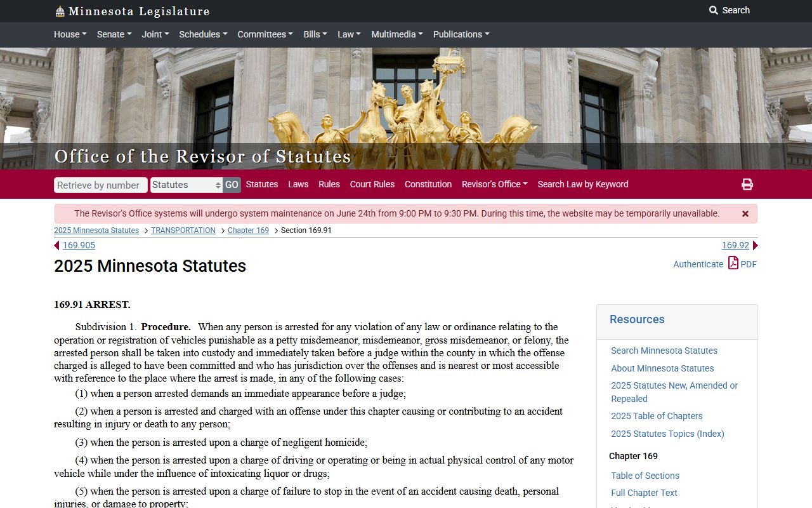Click the previous section arrow icon
The image size is (812, 508).
click(x=57, y=246)
